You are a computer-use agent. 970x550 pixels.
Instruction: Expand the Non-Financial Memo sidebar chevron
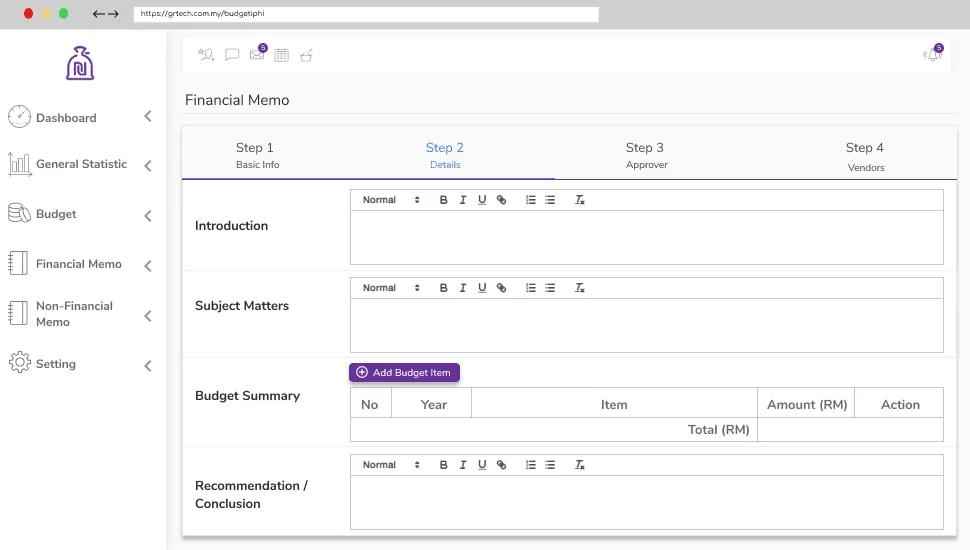(148, 316)
